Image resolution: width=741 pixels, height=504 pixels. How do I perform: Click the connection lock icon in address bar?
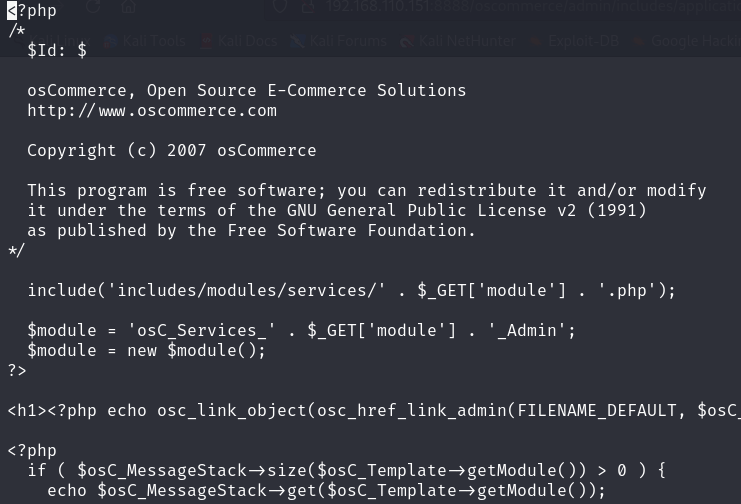pos(308,7)
